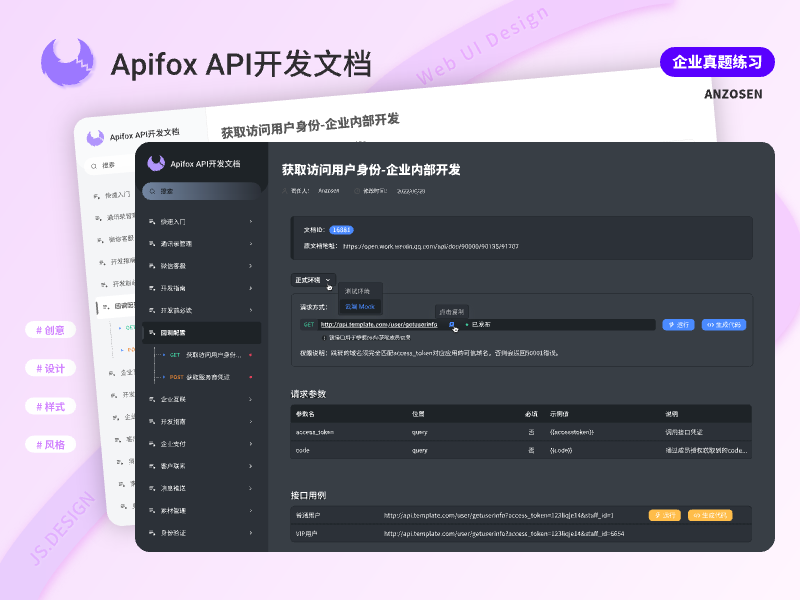
Task: Expand the 微信客服 section arrow
Action: (x=251, y=266)
